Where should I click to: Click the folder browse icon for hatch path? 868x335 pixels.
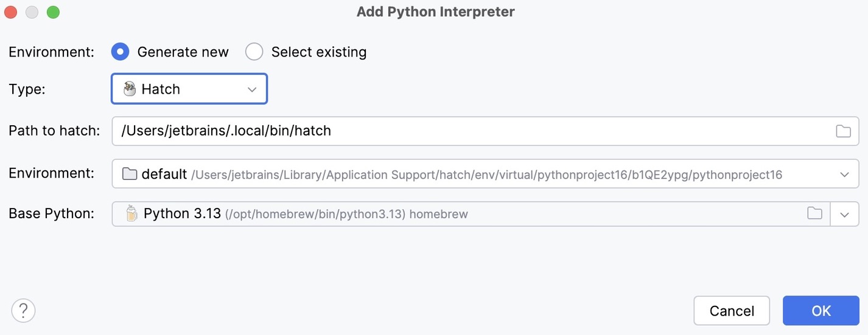[843, 131]
